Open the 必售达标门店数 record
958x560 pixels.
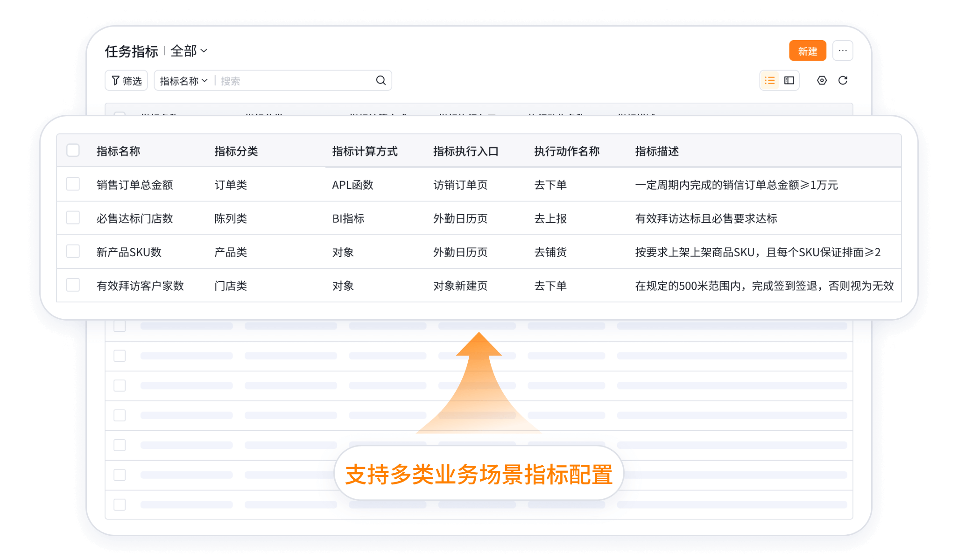(x=134, y=218)
